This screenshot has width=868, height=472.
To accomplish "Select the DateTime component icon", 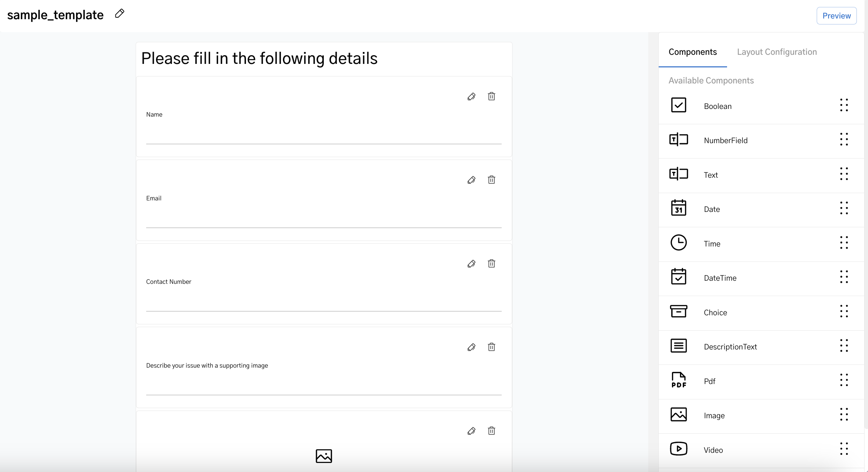I will (x=679, y=276).
